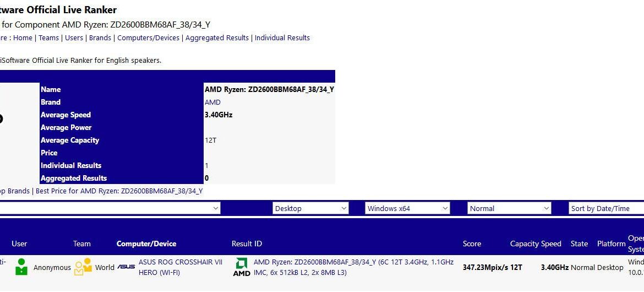The width and height of the screenshot is (644, 292).
Task: Expand the Windows x64 operating system dropdown
Action: click(407, 208)
